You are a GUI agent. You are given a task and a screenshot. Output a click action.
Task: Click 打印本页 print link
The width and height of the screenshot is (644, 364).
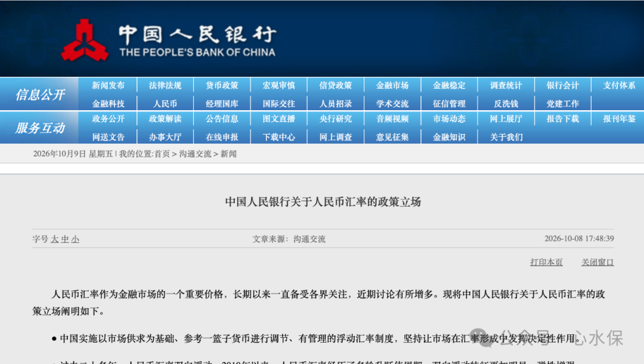point(546,262)
